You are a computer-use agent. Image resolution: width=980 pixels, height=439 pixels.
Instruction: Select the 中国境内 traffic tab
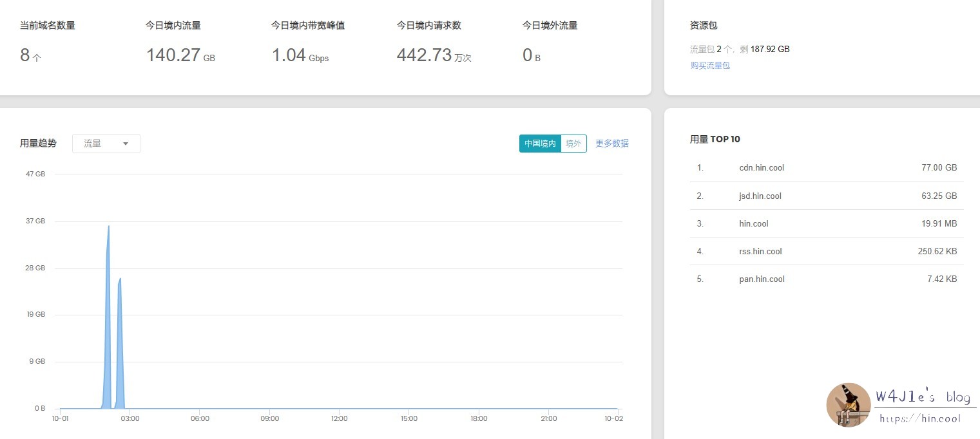tap(540, 143)
